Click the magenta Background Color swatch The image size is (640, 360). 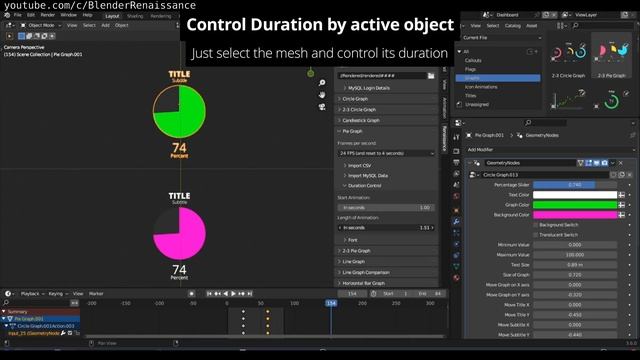pos(575,215)
